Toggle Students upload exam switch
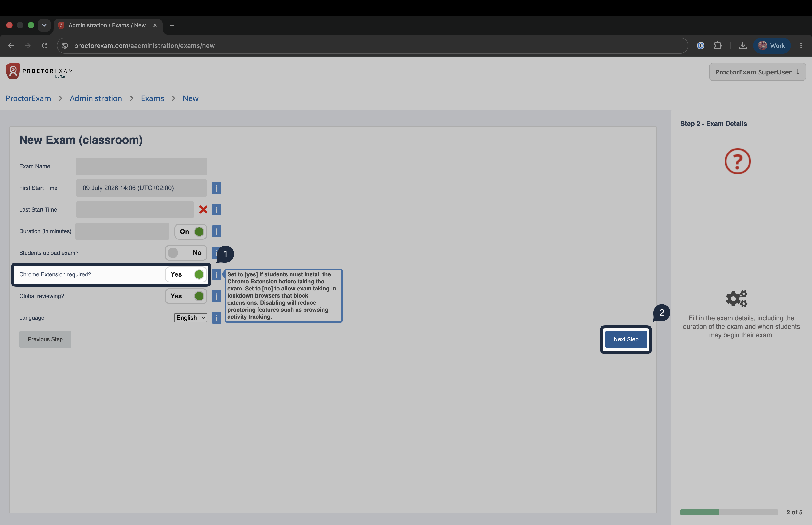 [186, 253]
